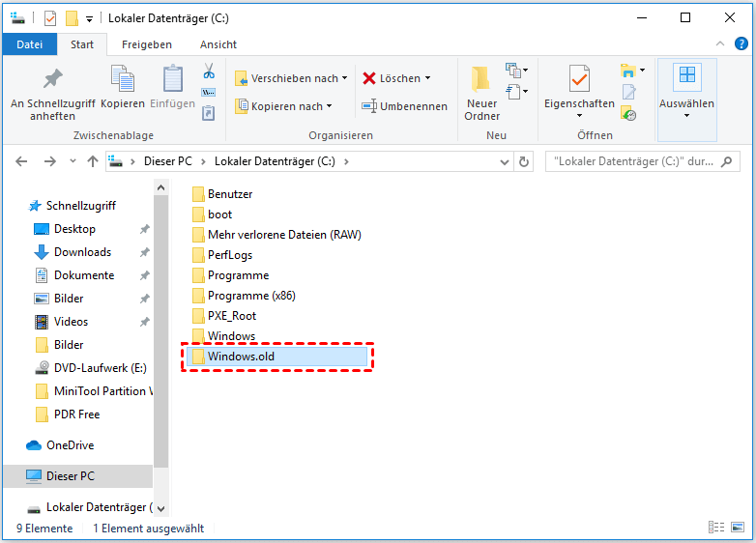This screenshot has height=543, width=756.
Task: Refresh the folder view
Action: click(524, 162)
